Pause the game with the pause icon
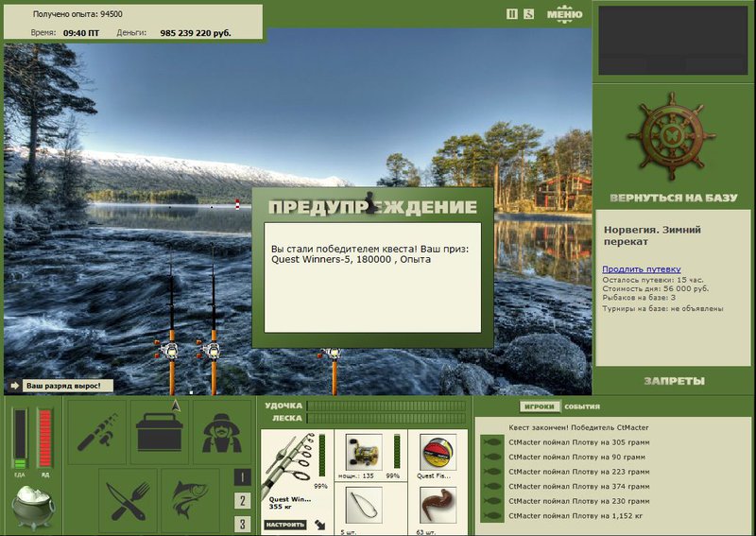This screenshot has width=756, height=536. pos(512,14)
